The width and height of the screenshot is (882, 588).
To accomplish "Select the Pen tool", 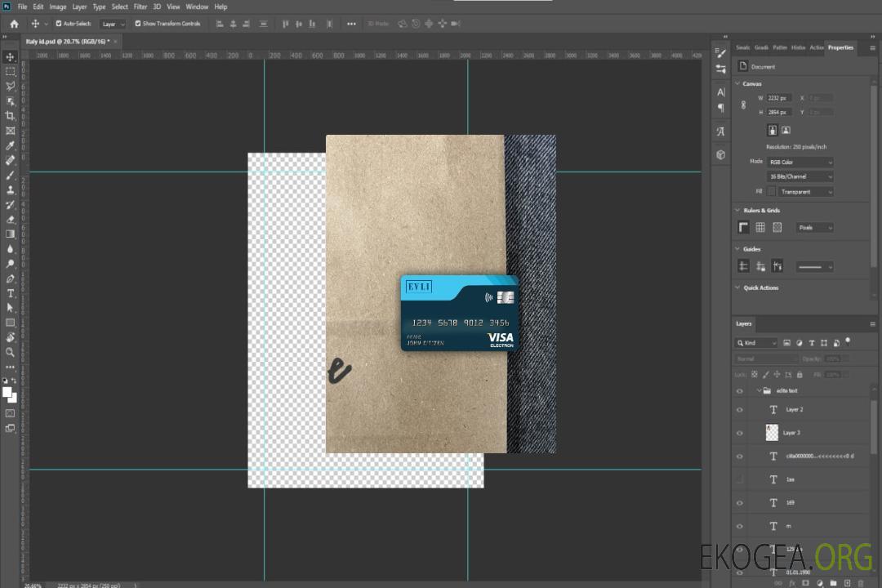I will (10, 278).
